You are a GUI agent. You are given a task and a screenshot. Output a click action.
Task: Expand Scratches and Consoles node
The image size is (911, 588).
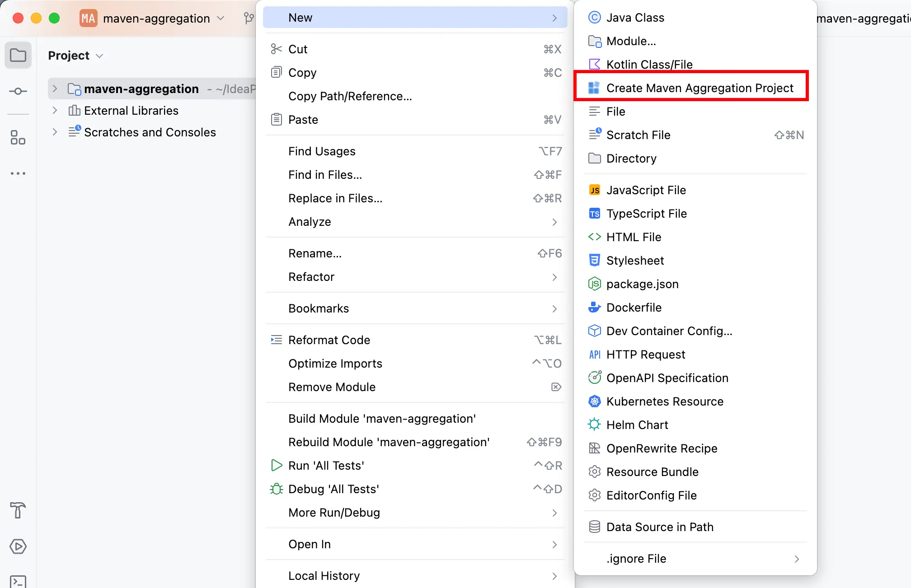[x=55, y=132]
